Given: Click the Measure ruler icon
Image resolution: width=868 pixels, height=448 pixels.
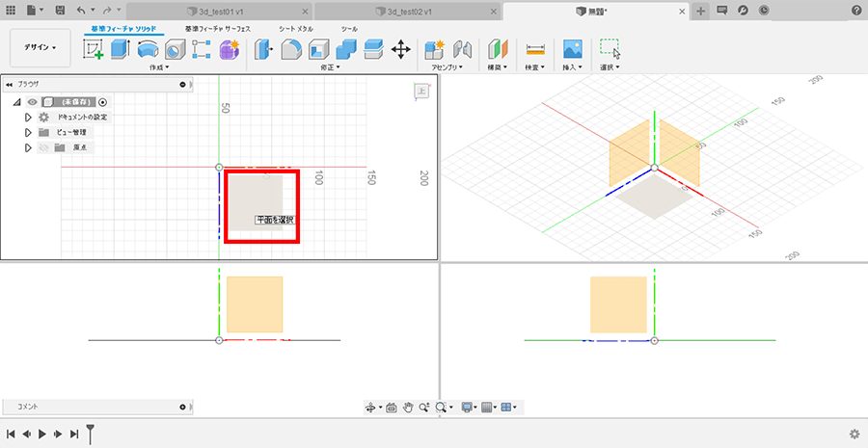Looking at the screenshot, I should tap(535, 50).
